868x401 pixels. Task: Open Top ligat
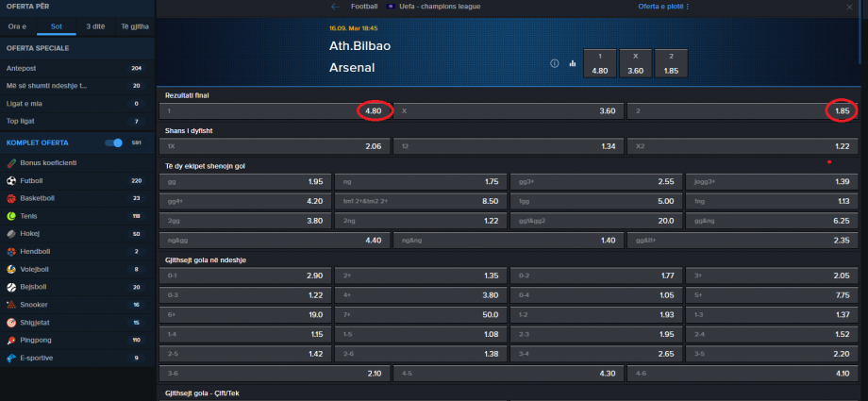click(77, 121)
